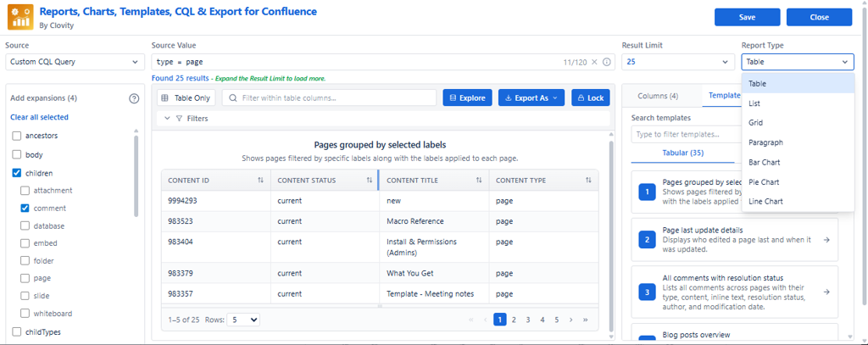Click the number 1 badge of first template
The height and width of the screenshot is (345, 868).
647,192
